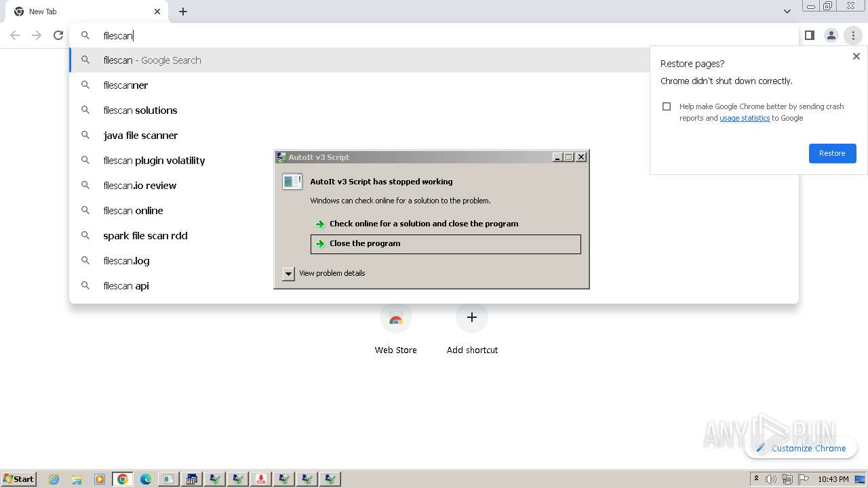Open Action Center flag icon
Viewport: 868px width, 488px height.
point(803,479)
